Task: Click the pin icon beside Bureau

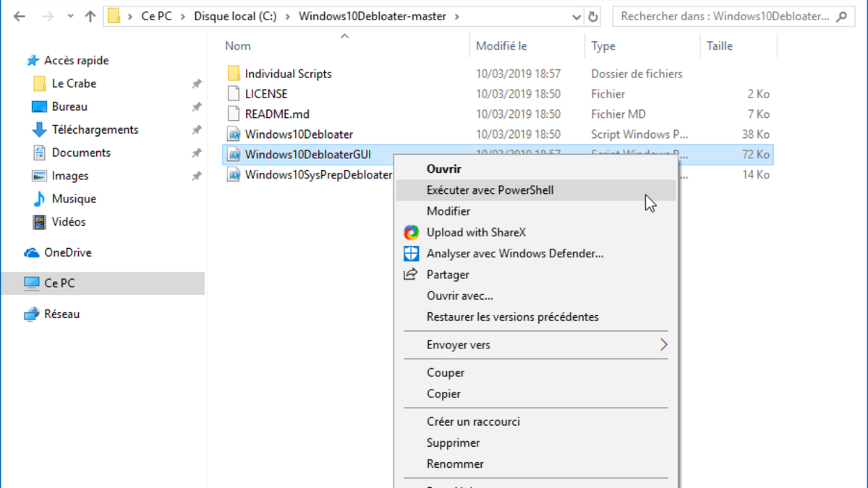Action: 196,107
